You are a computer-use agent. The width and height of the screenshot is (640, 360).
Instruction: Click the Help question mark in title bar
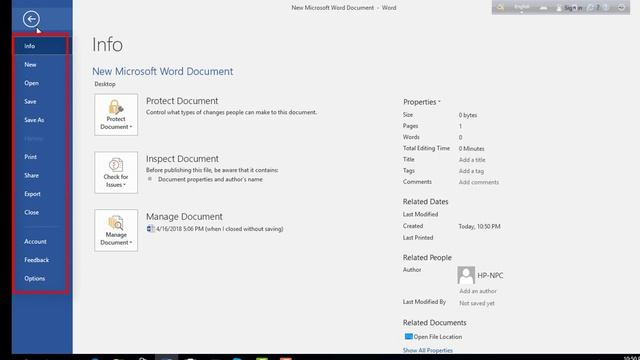click(598, 8)
